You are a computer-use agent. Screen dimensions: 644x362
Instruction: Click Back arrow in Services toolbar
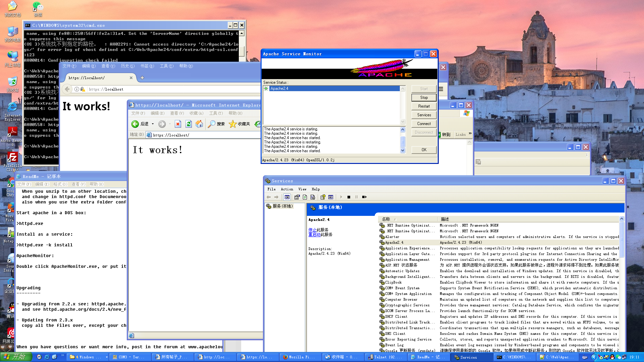click(x=269, y=197)
